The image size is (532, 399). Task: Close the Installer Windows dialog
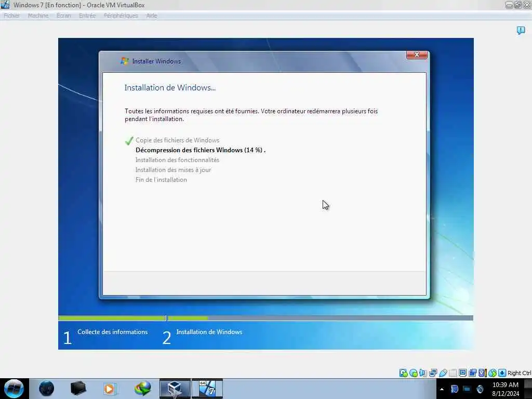coord(417,55)
